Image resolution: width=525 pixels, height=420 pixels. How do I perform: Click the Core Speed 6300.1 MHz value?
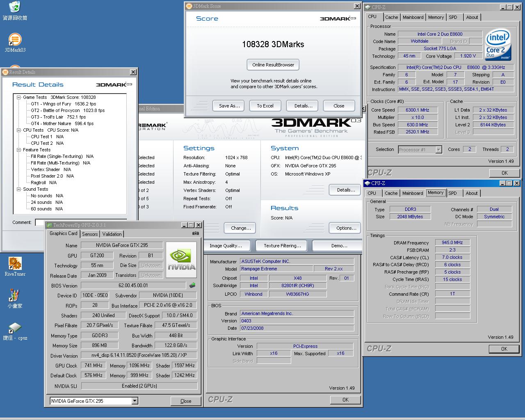tap(418, 110)
